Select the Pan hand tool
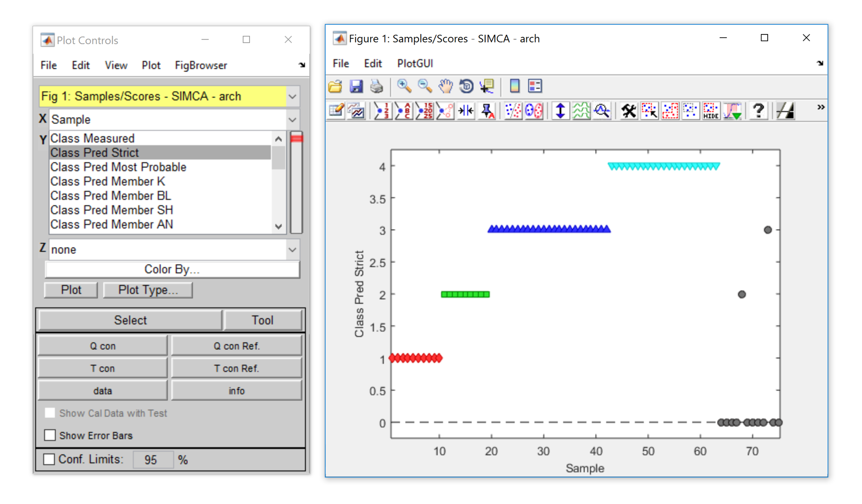Image resolution: width=862 pixels, height=504 pixels. point(445,86)
